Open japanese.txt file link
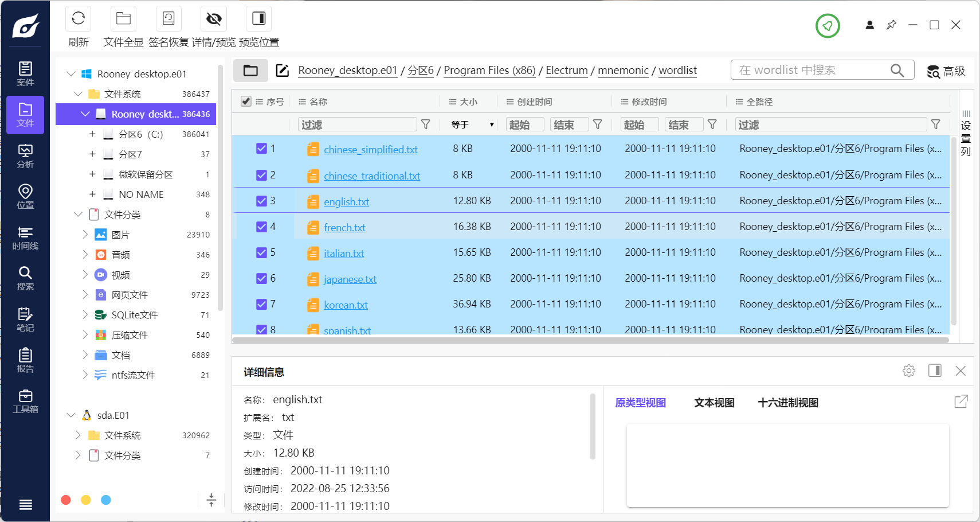Screen dimensions: 980x522 click(x=350, y=279)
